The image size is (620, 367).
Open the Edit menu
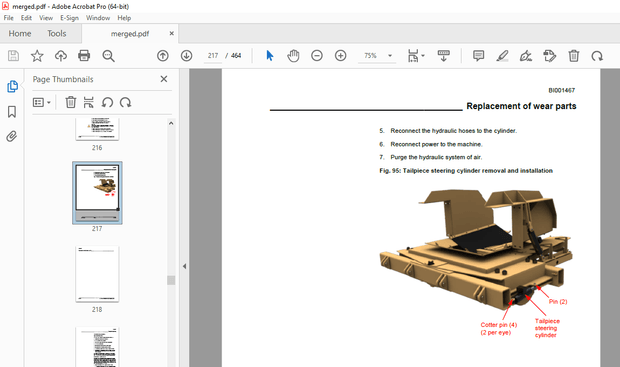(26, 18)
